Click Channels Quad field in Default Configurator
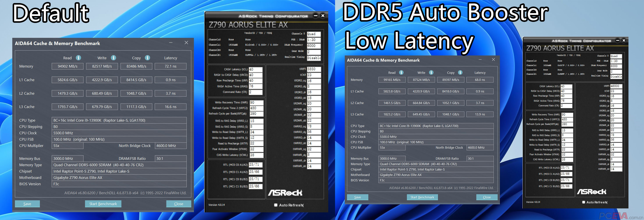644x220 pixels. pyautogui.click(x=314, y=34)
